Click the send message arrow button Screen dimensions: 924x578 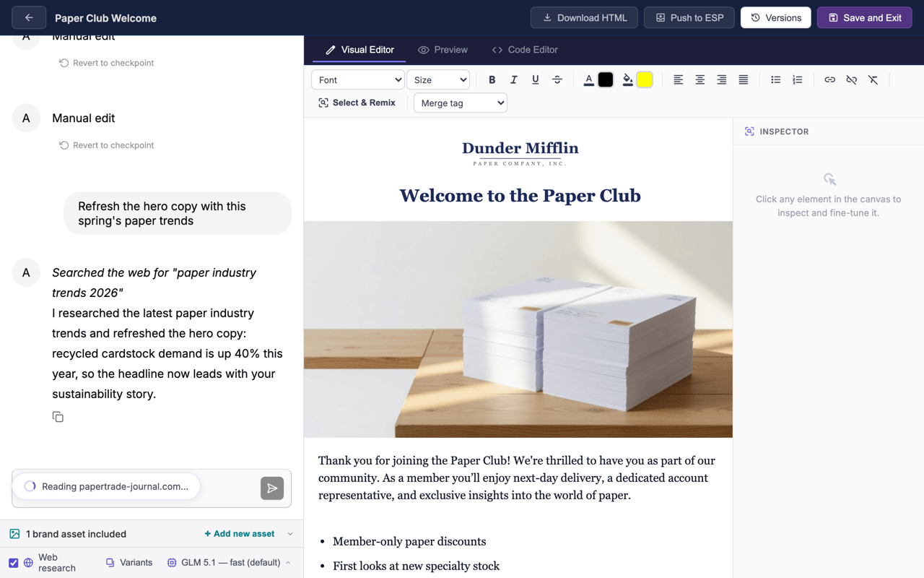(272, 488)
